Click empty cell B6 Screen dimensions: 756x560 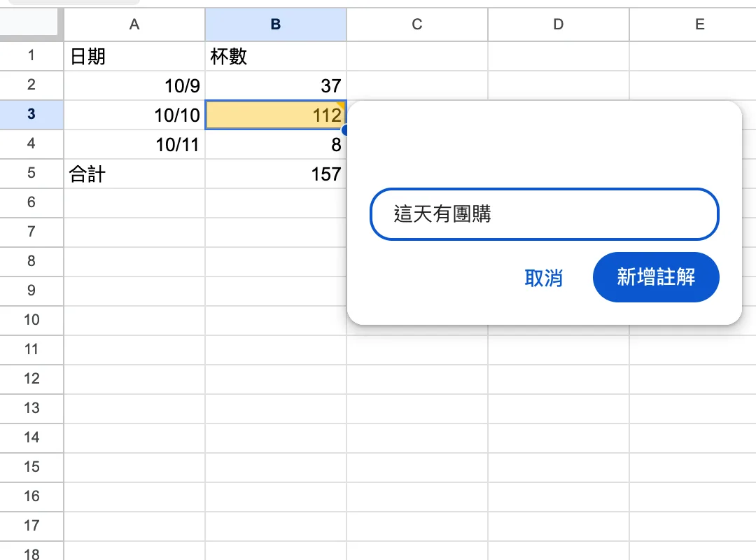coord(276,203)
